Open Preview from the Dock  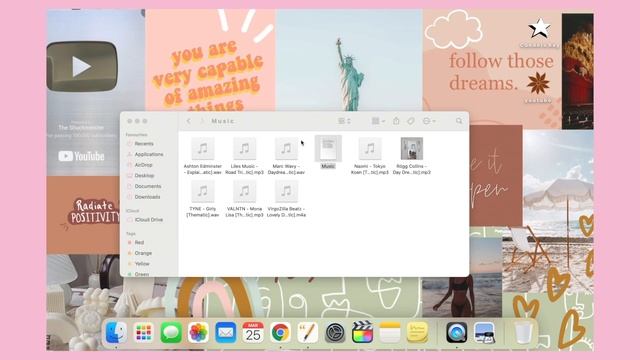pos(484,333)
